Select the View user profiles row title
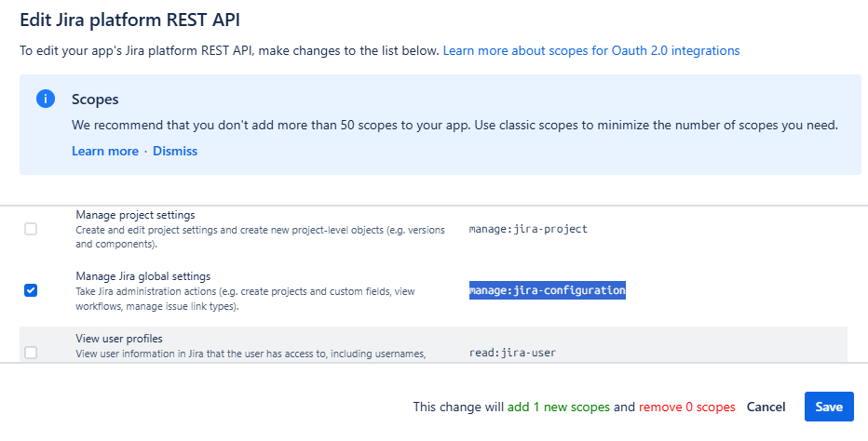The image size is (868, 441). (120, 339)
